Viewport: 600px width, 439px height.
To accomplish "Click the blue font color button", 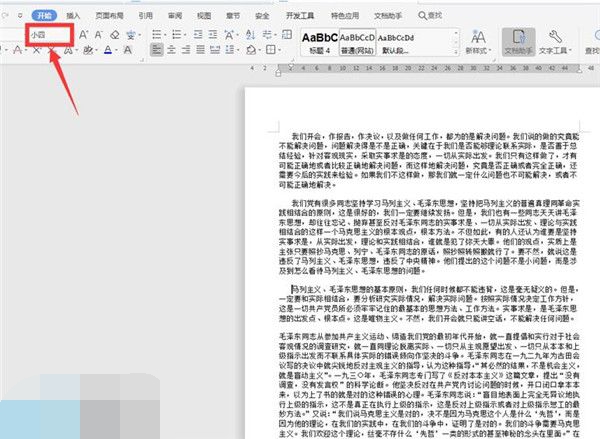I will [x=108, y=50].
